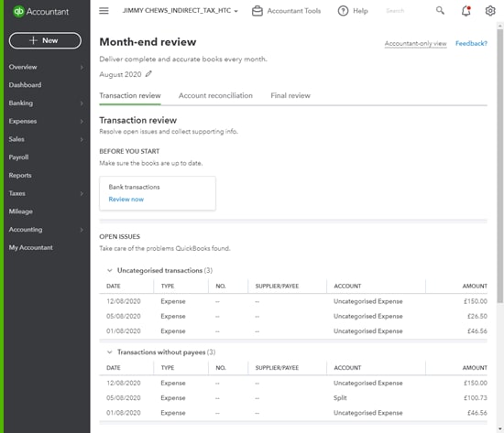Open the uncategorised £150.00 expense row
This screenshot has width=504, height=433.
tap(293, 301)
